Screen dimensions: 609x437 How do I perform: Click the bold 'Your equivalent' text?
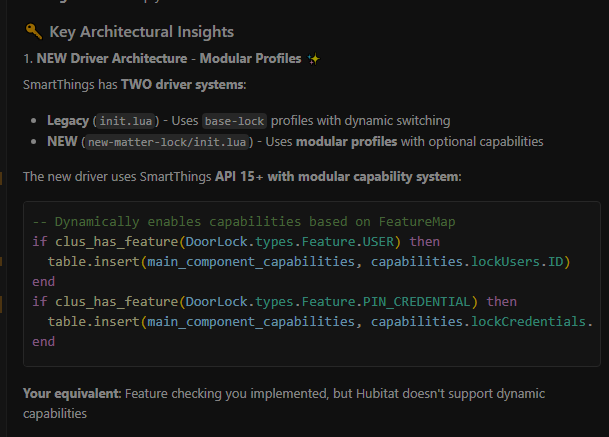69,393
